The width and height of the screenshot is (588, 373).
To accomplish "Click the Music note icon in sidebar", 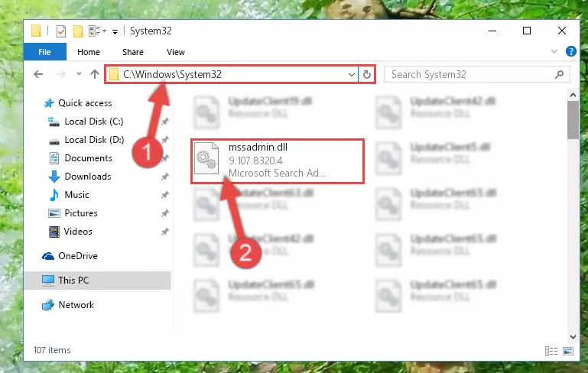I will pyautogui.click(x=54, y=195).
